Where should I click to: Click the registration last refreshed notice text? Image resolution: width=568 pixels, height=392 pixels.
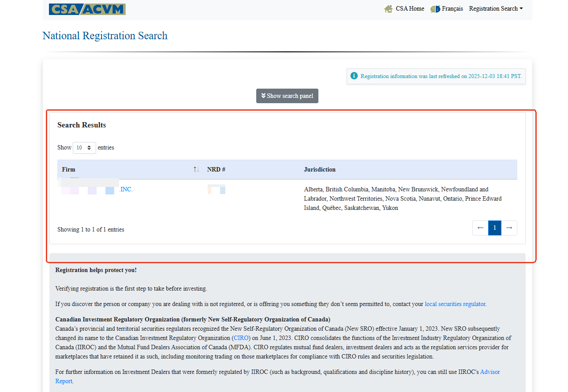pyautogui.click(x=441, y=76)
